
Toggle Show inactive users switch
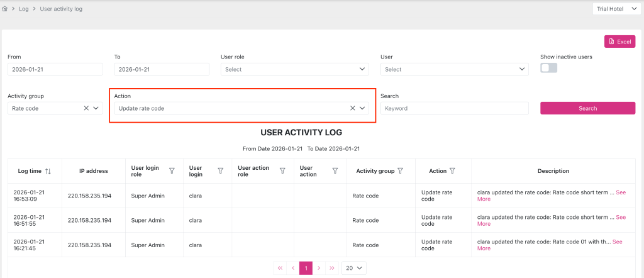pyautogui.click(x=548, y=68)
